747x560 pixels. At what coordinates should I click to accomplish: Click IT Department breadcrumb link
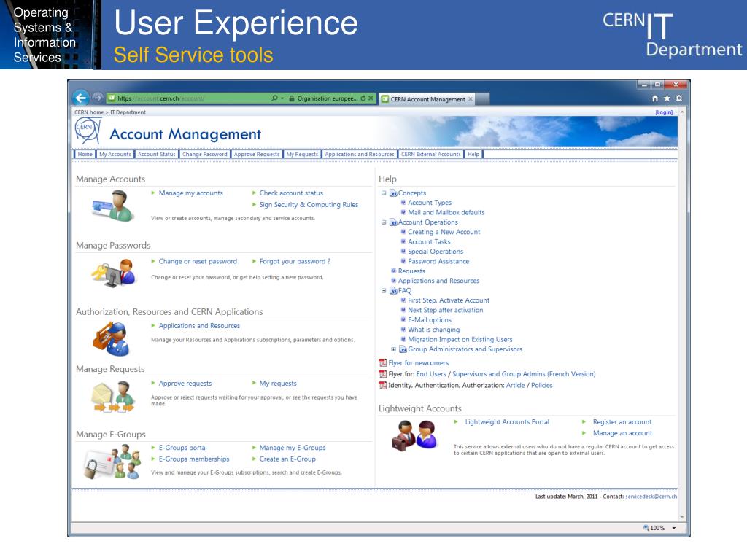click(128, 112)
